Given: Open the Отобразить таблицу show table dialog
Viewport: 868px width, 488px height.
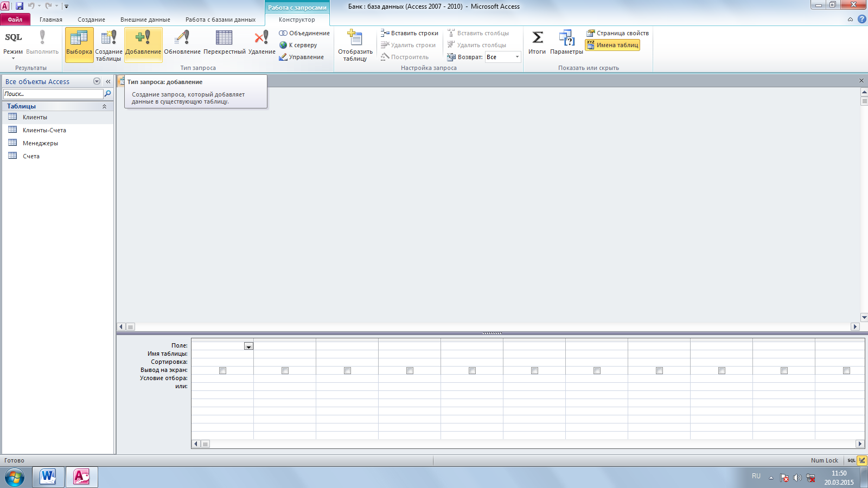Looking at the screenshot, I should 355,44.
